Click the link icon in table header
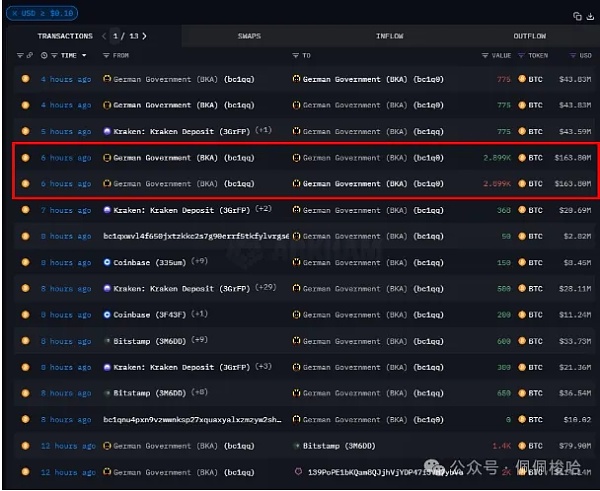Image resolution: width=600 pixels, height=491 pixels. [28, 55]
